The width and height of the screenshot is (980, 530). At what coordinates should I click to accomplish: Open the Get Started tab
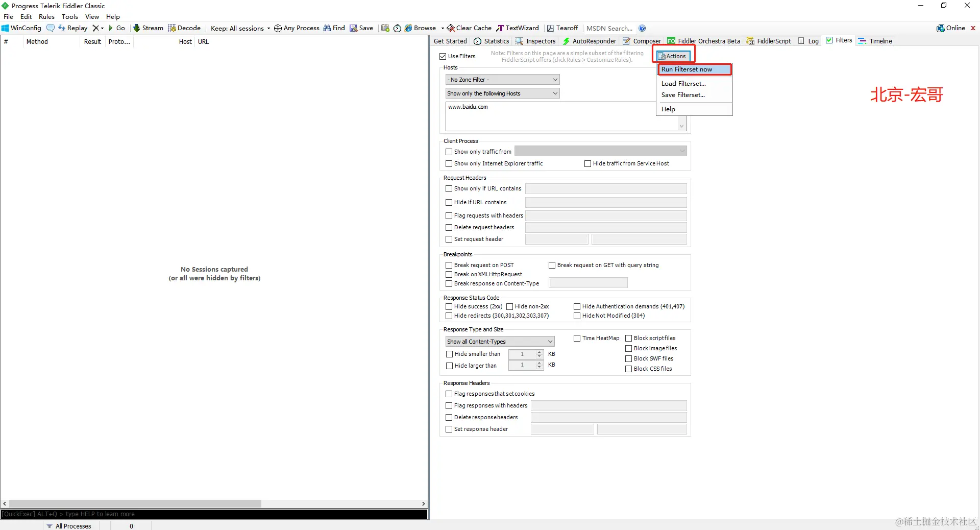(450, 41)
